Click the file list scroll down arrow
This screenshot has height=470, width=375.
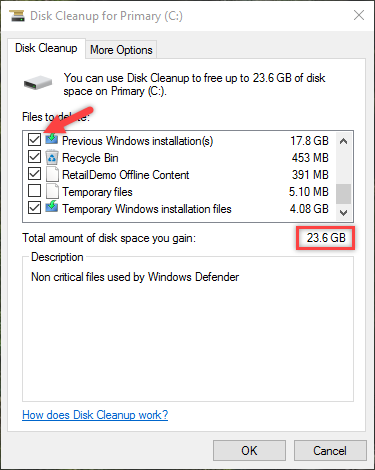click(343, 212)
